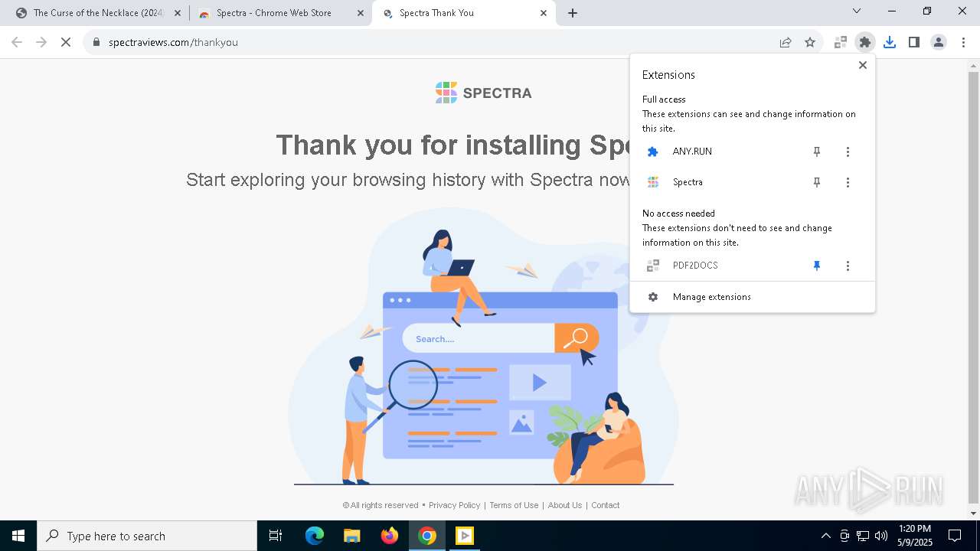
Task: Open more options for ANY.RUN extension
Action: pyautogui.click(x=848, y=152)
